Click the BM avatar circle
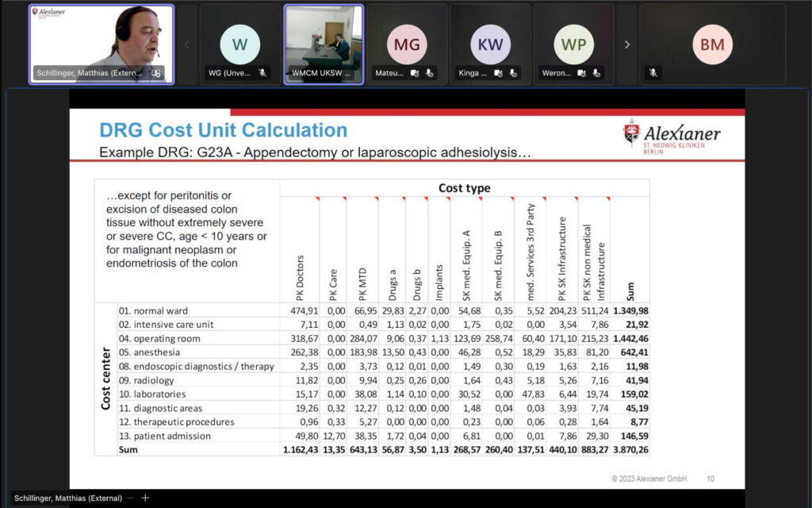Image resolution: width=812 pixels, height=508 pixels. (713, 44)
